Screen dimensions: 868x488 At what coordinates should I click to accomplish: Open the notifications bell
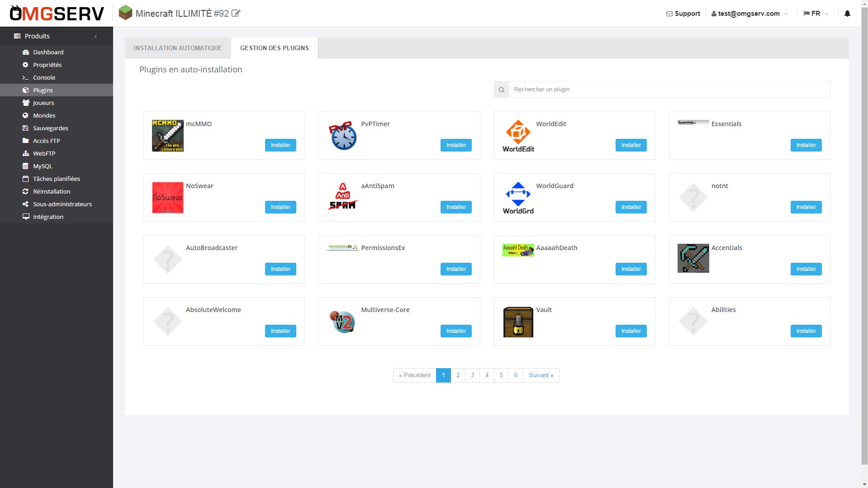pyautogui.click(x=847, y=14)
